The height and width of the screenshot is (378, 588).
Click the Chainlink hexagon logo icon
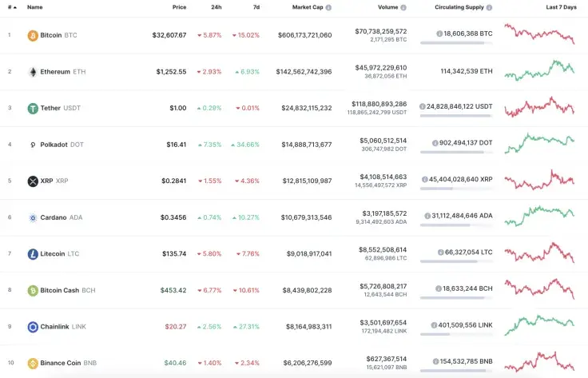coord(33,327)
